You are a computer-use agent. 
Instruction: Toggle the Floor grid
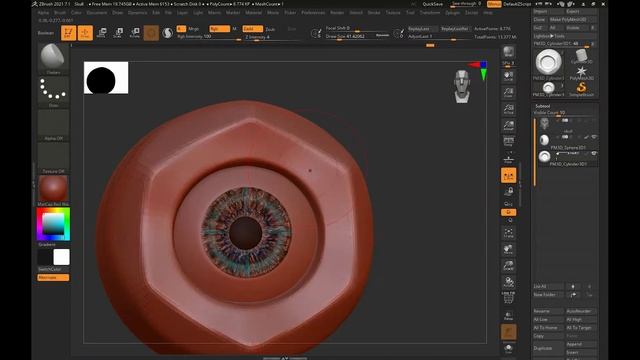click(x=509, y=158)
